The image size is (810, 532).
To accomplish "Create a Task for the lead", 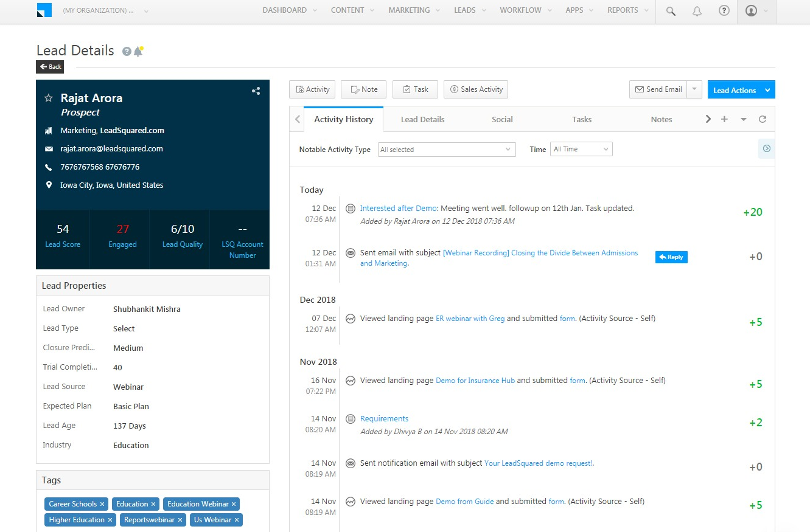I will (415, 89).
